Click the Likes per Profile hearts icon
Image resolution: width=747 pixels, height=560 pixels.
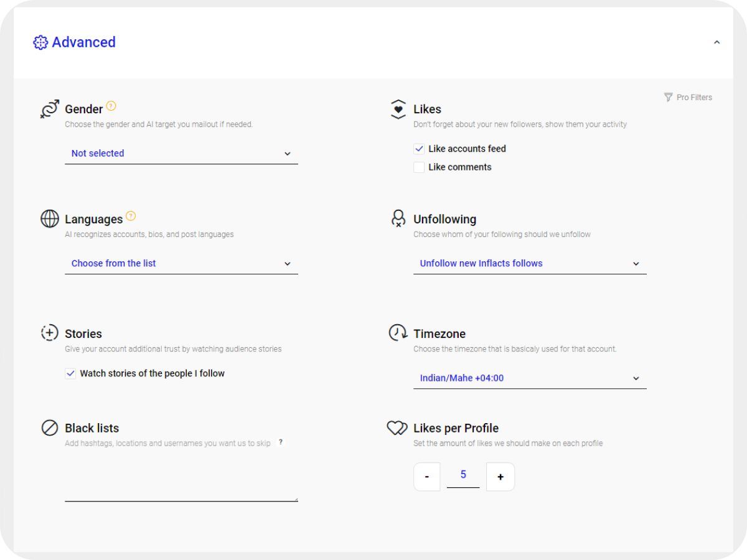click(397, 428)
